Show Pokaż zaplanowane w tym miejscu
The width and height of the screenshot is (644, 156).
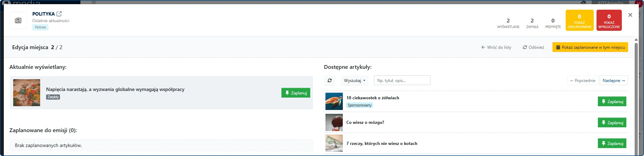(590, 47)
